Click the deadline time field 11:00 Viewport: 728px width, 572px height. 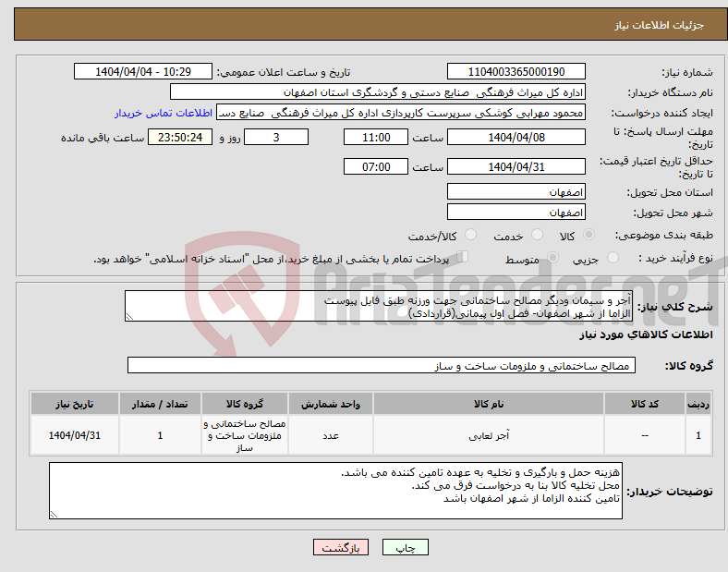[376, 137]
